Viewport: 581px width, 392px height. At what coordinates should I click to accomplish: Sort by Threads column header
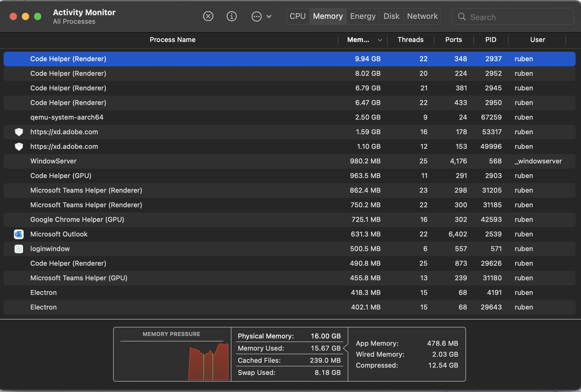click(x=411, y=40)
